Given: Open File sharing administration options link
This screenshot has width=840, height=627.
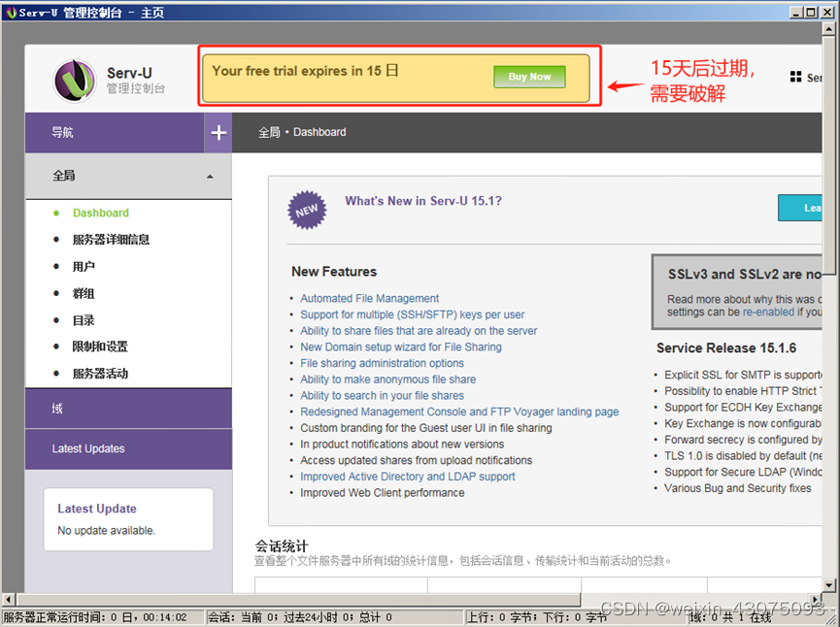Looking at the screenshot, I should coord(382,363).
